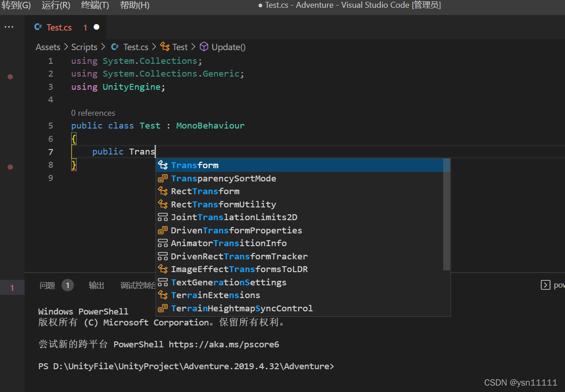Choose TransparencySortMode from the suggestions
Screen dimensions: 565x392
point(300,178)
